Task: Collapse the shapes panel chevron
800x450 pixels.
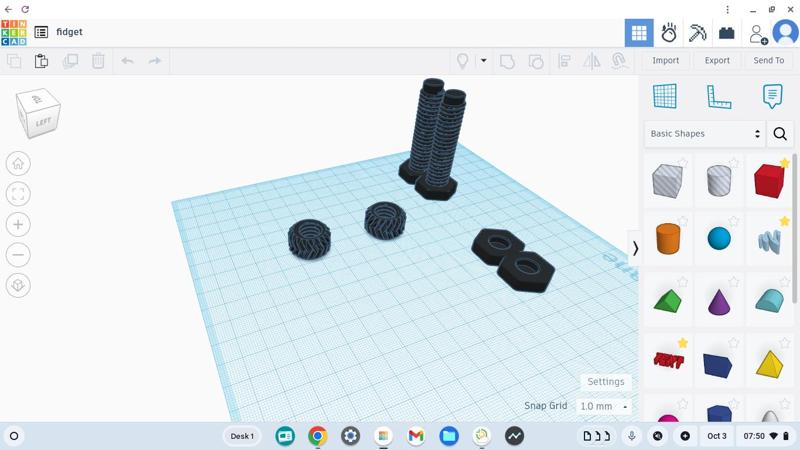Action: click(635, 248)
